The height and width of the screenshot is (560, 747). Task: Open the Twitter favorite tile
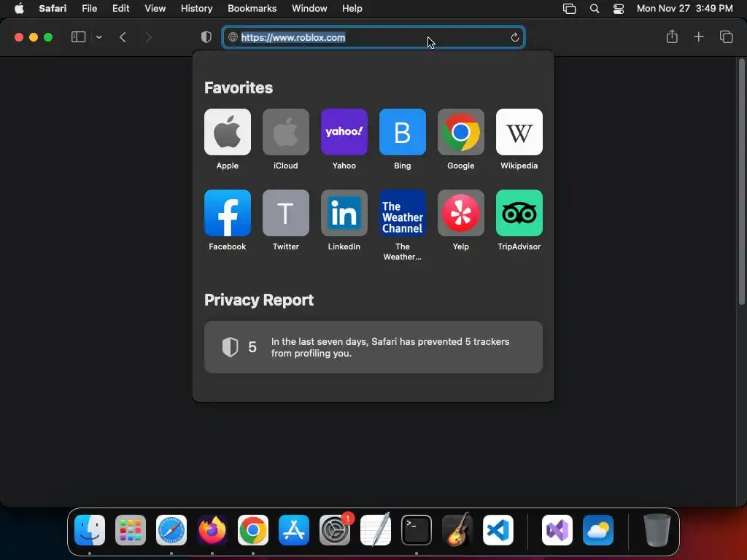coord(286,213)
